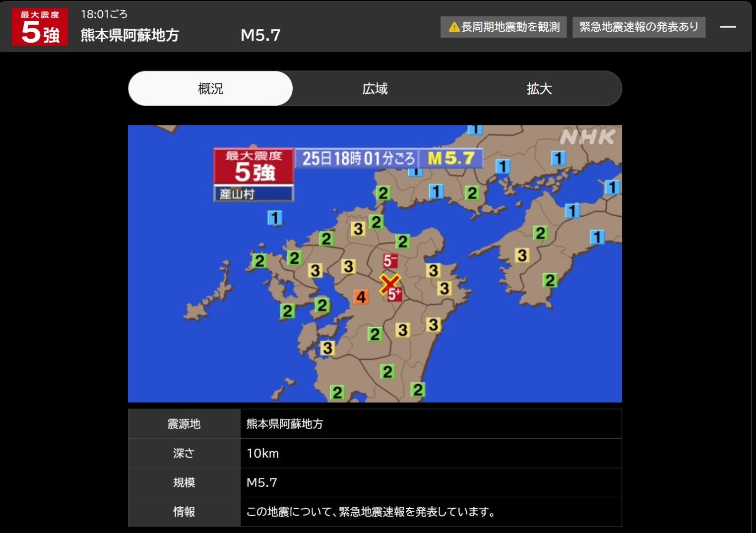Click the orange intensity 4 marker
This screenshot has height=533, width=756.
pos(361,297)
